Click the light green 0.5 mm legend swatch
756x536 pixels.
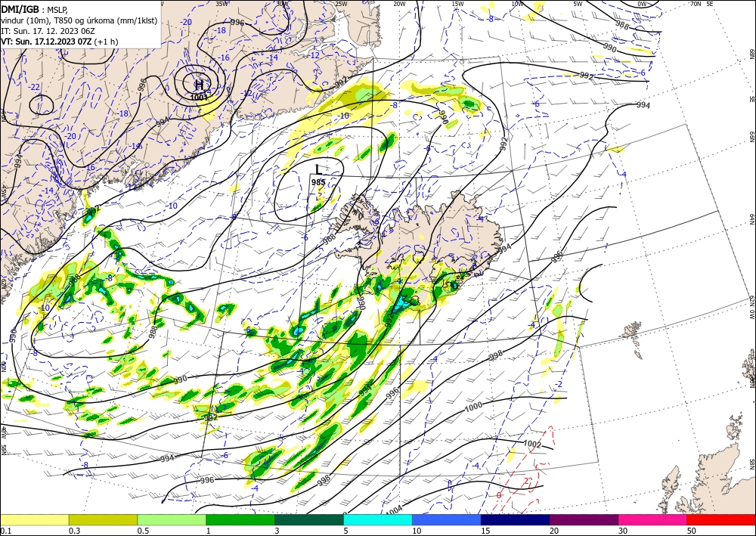click(x=172, y=519)
